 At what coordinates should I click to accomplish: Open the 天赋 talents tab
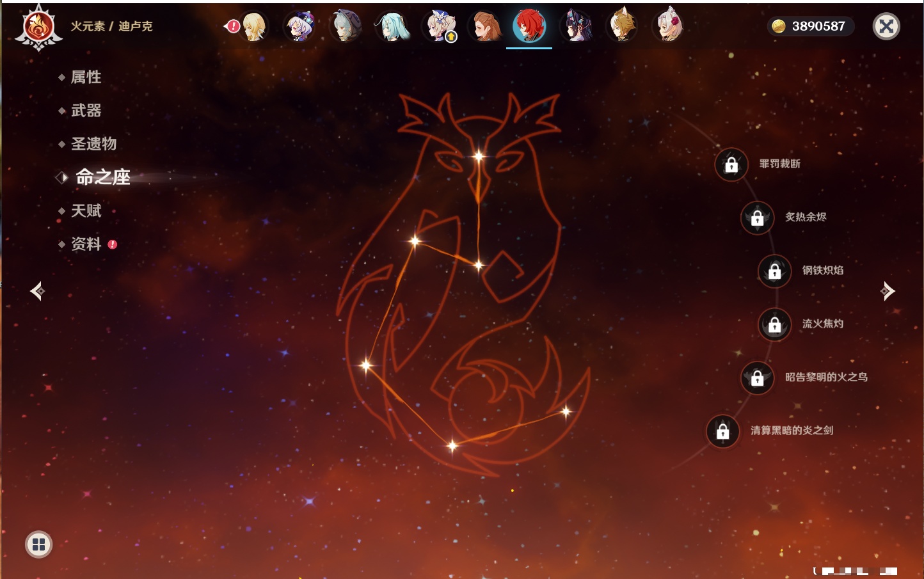pyautogui.click(x=86, y=210)
